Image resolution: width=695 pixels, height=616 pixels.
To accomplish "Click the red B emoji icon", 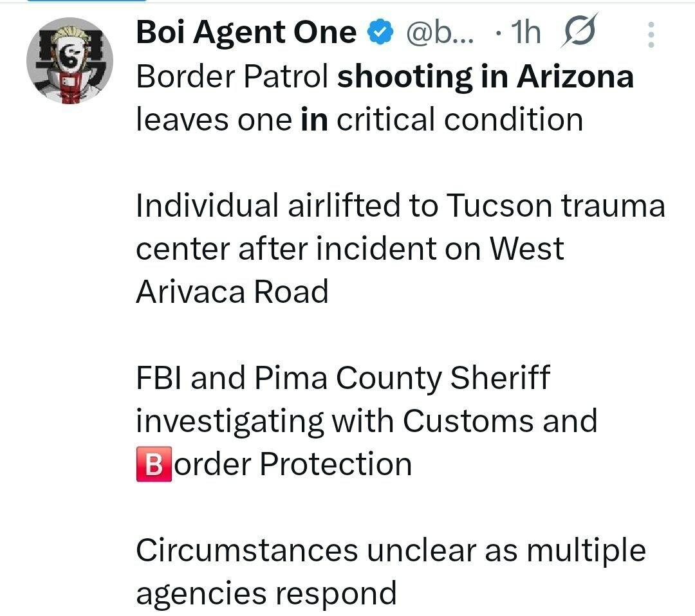I will coord(154,464).
